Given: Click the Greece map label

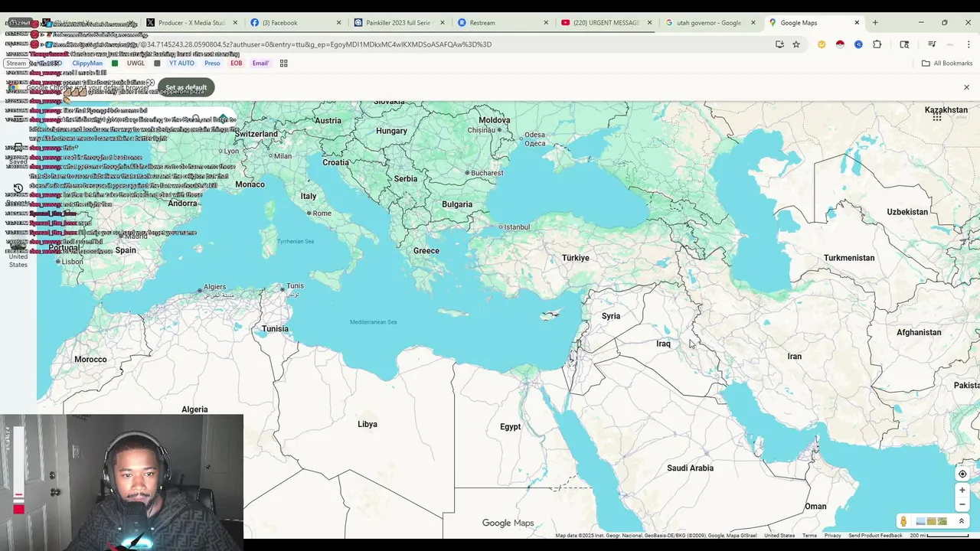Looking at the screenshot, I should pyautogui.click(x=426, y=251).
